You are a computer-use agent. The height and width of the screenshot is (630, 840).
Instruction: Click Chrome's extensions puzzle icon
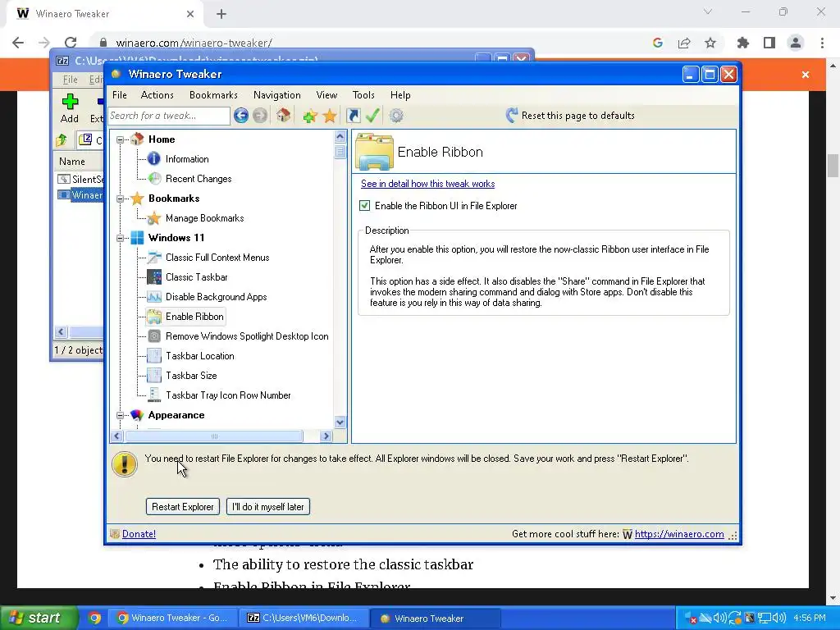(x=743, y=43)
